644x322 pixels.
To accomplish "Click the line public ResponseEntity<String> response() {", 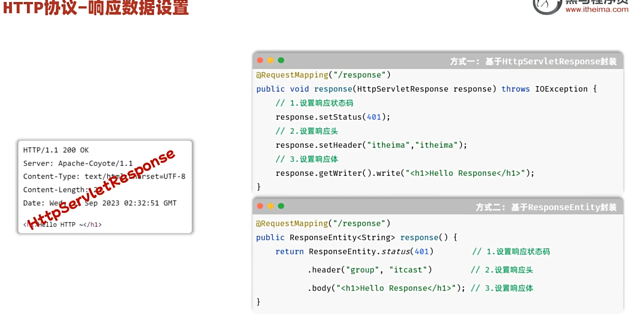I will [357, 237].
